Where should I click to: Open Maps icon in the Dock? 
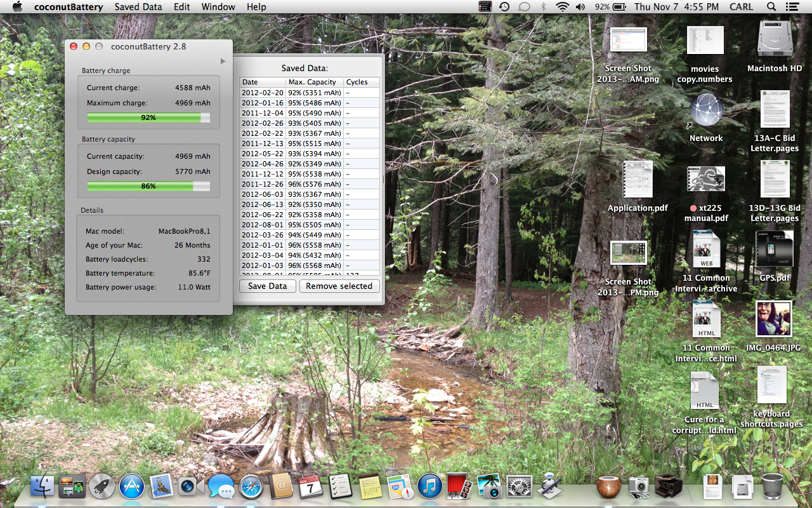click(x=400, y=486)
